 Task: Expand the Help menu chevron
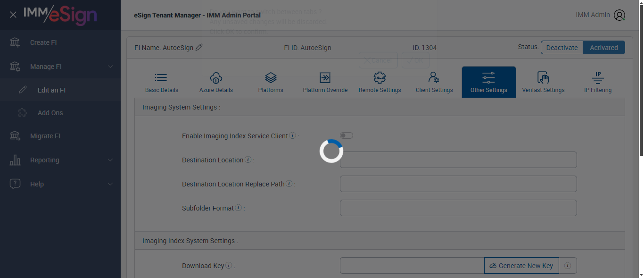click(110, 184)
